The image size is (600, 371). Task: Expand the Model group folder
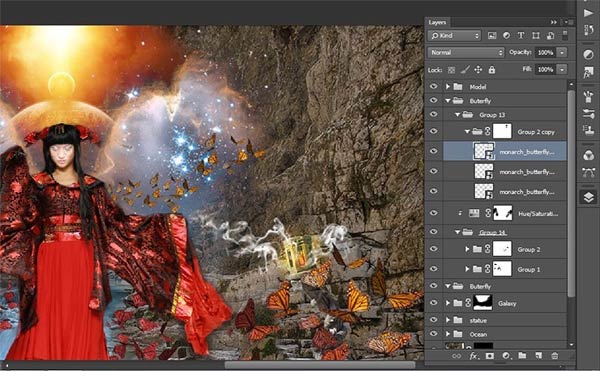[x=448, y=87]
